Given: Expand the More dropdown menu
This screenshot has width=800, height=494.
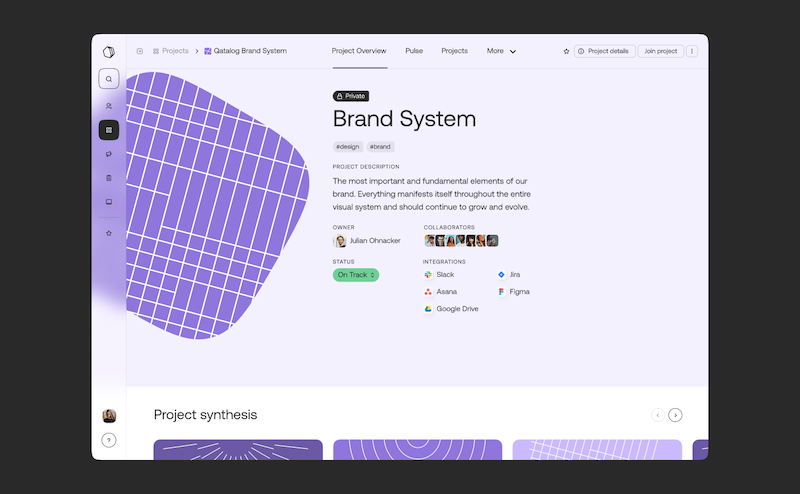Looking at the screenshot, I should coord(502,51).
